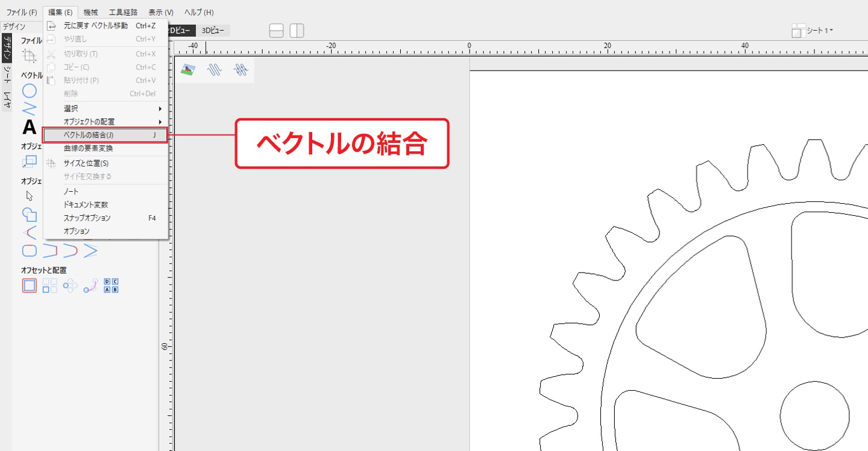Select the Draw Circle tool
This screenshot has width=868, height=451.
30,91
